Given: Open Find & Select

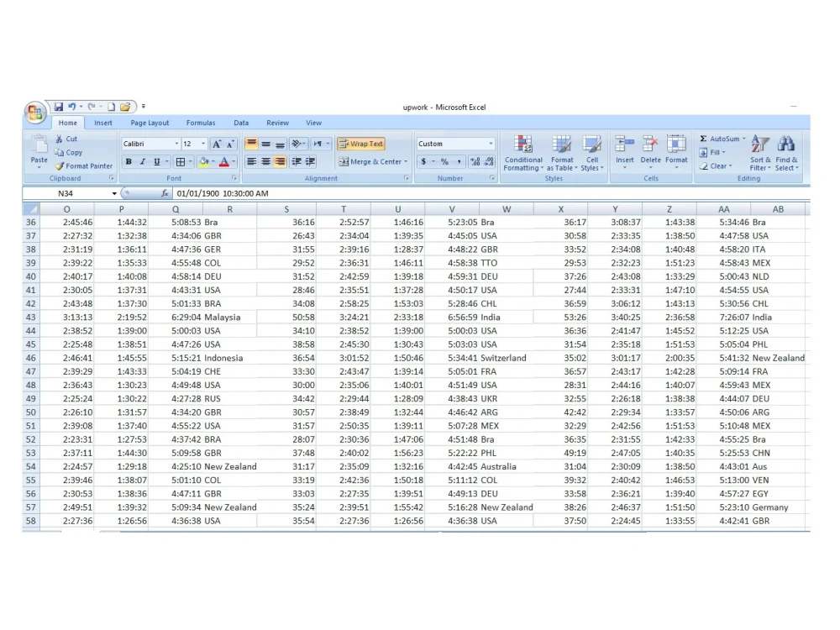Looking at the screenshot, I should 786,153.
